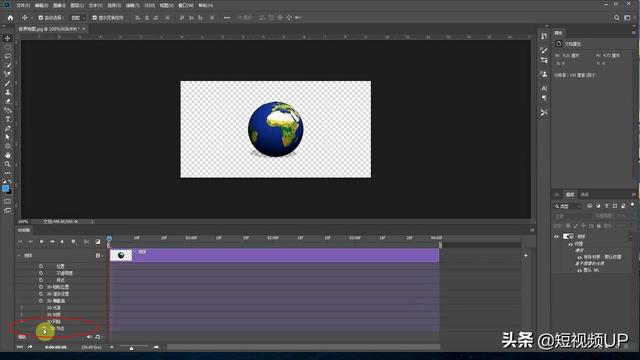Open the 3D menu in menu bar
Viewport: 640px width, 360px height.
click(149, 5)
